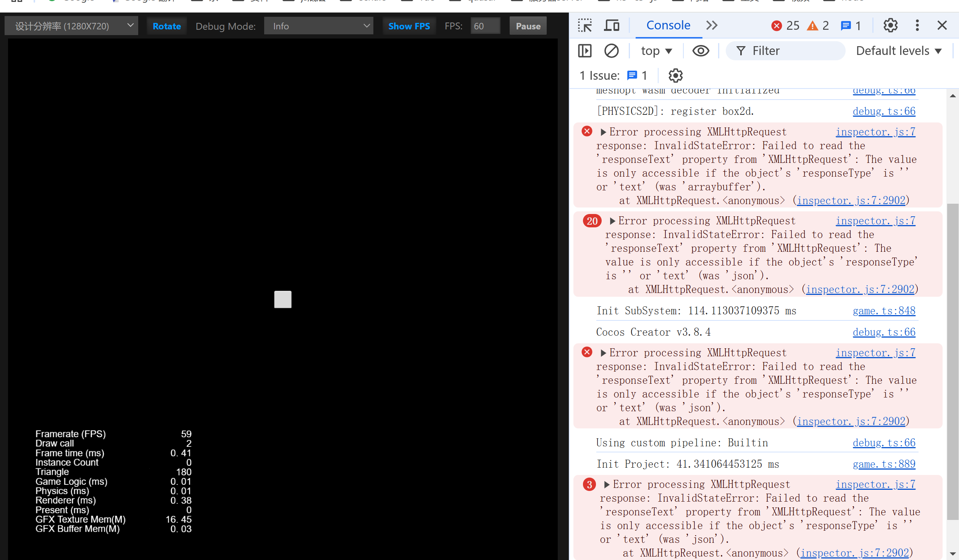Image resolution: width=959 pixels, height=560 pixels.
Task: Open the Debug Mode Info dropdown
Action: (318, 26)
